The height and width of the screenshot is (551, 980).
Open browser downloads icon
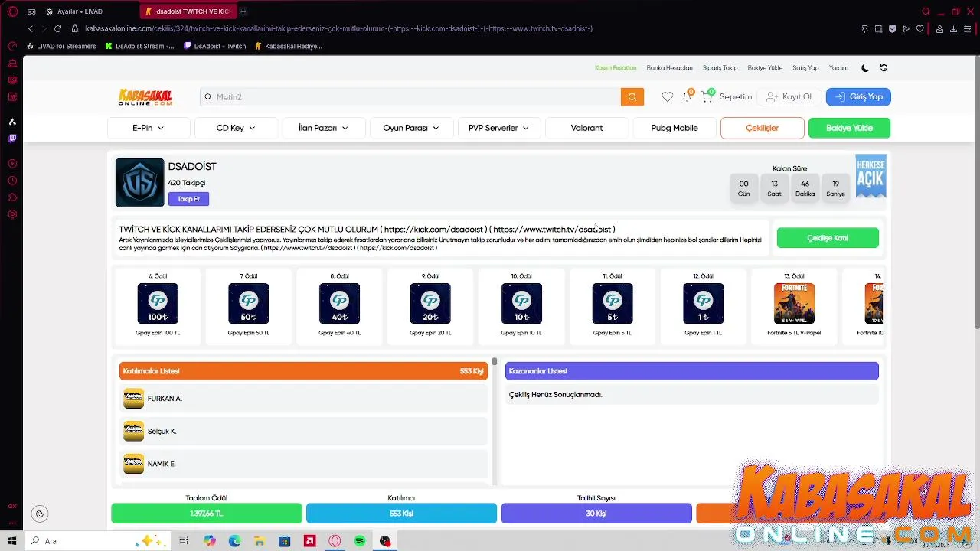[x=954, y=28]
